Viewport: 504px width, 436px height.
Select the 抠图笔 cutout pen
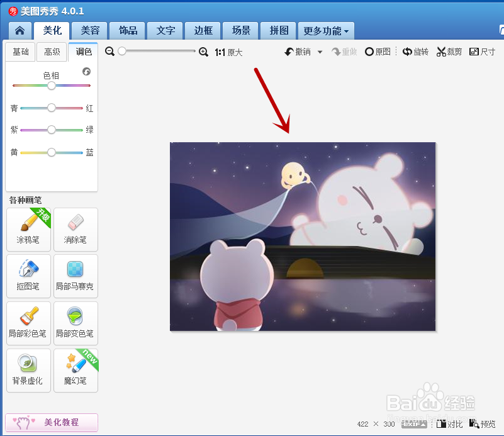(x=28, y=276)
